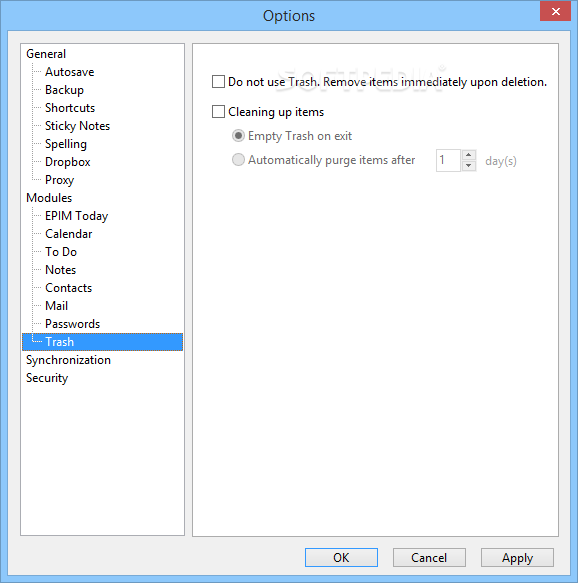
Task: Open Proxy settings
Action: [59, 180]
